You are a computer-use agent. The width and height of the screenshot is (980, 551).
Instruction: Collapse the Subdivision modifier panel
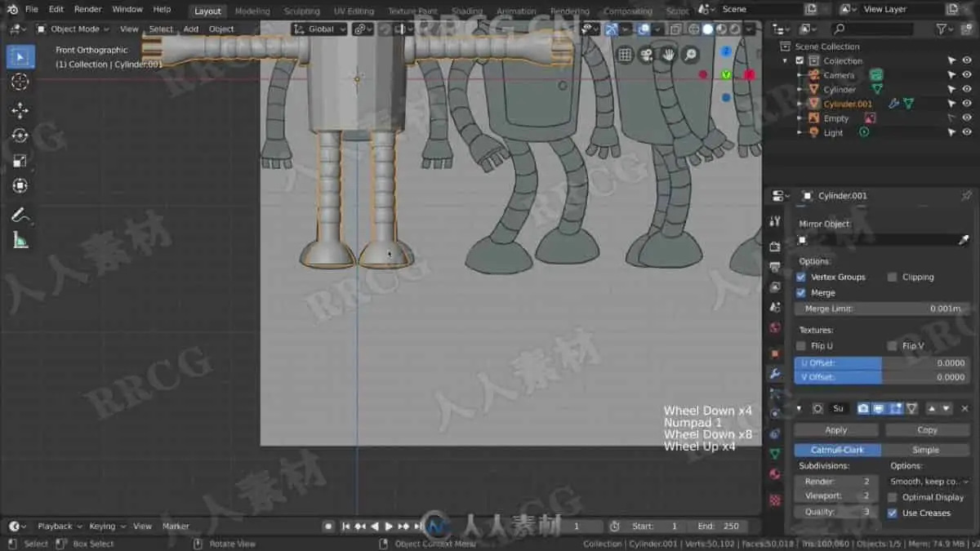[799, 408]
